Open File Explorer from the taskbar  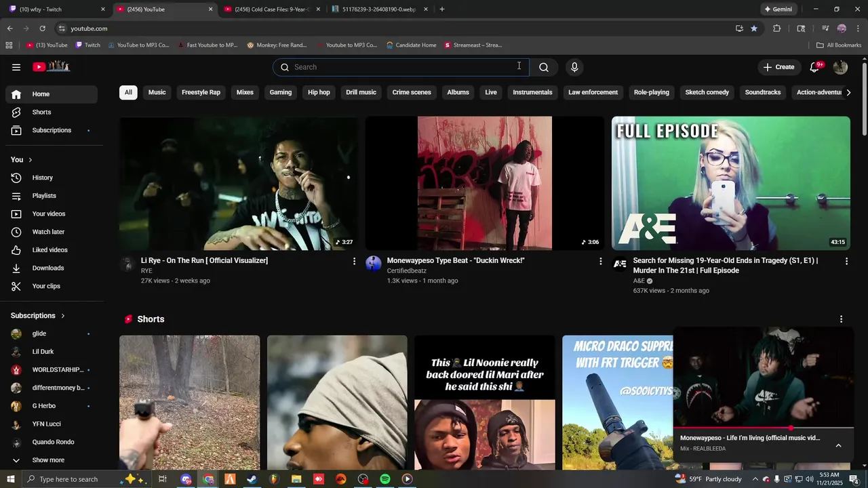pyautogui.click(x=296, y=479)
